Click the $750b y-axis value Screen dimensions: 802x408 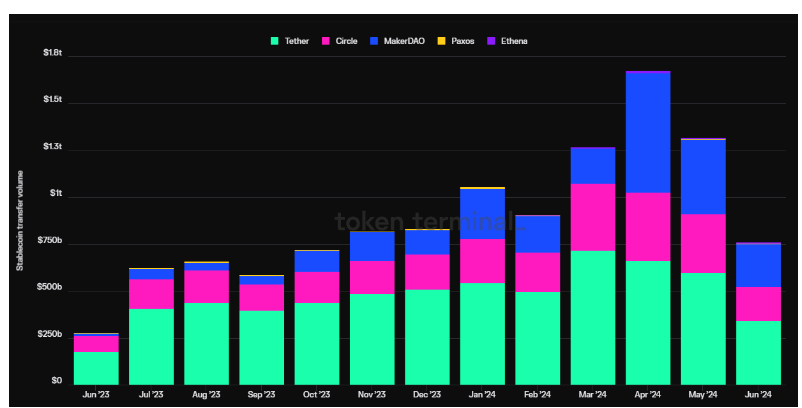click(x=50, y=240)
